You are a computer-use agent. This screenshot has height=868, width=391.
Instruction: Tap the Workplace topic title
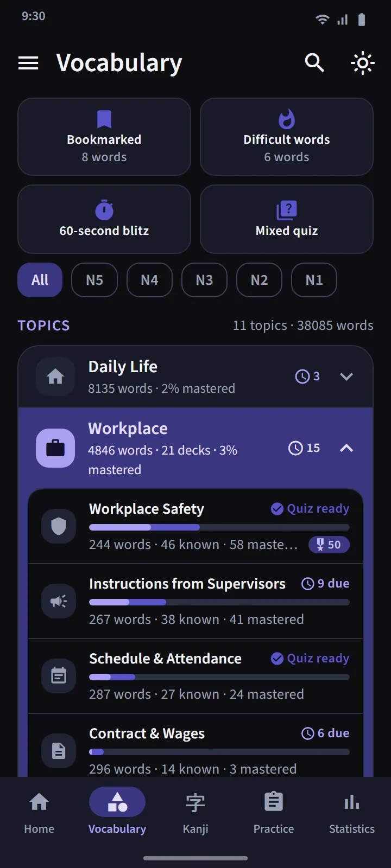(128, 429)
